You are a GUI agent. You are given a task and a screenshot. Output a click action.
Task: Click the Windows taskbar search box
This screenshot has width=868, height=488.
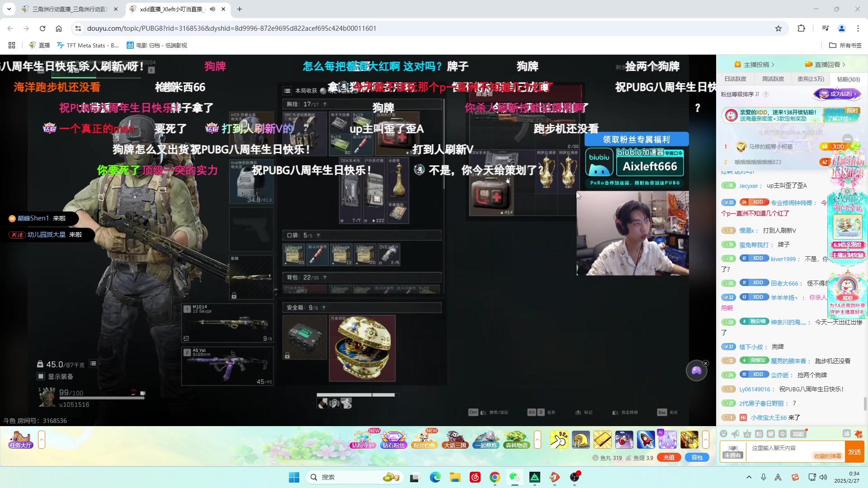(x=355, y=477)
